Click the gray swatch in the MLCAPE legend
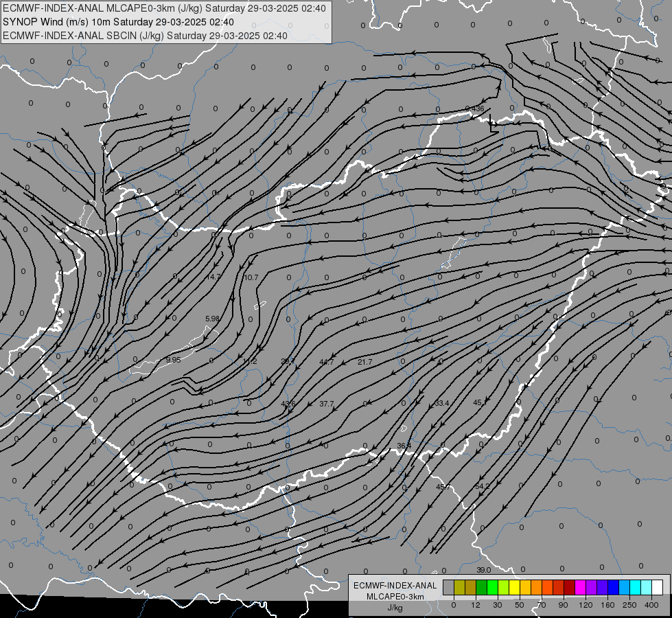Screen dimensions: 672x618 pyautogui.click(x=449, y=587)
